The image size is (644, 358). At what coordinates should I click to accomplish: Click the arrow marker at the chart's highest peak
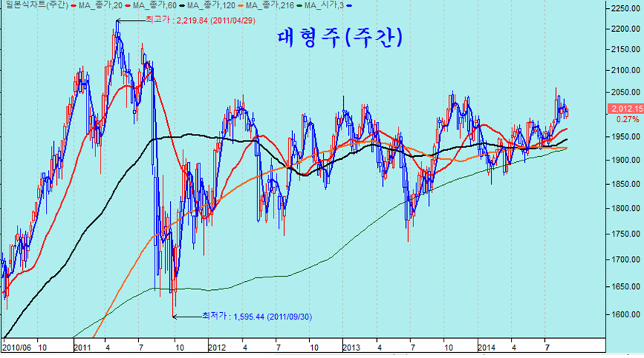point(118,21)
